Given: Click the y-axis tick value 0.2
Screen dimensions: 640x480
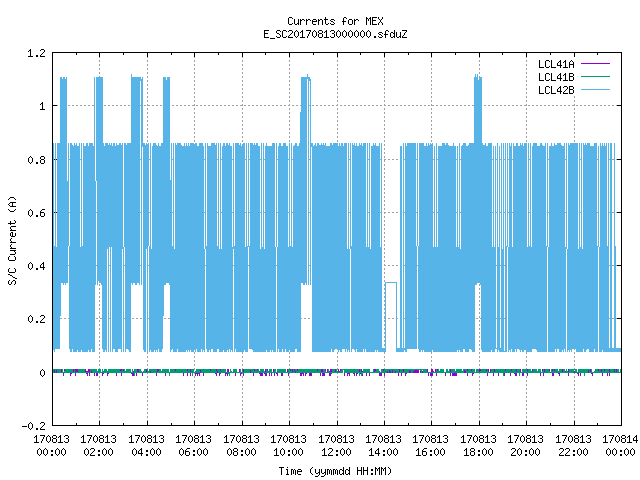Looking at the screenshot, I should [x=36, y=319].
